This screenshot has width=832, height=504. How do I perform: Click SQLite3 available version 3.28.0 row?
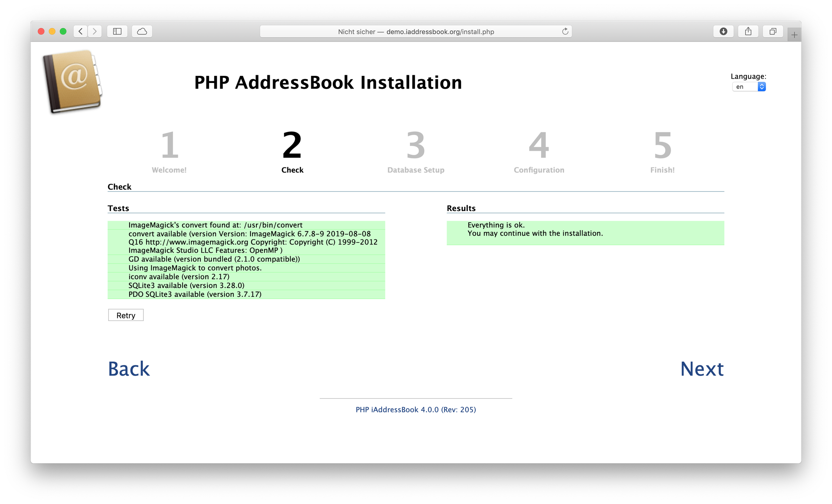246,285
